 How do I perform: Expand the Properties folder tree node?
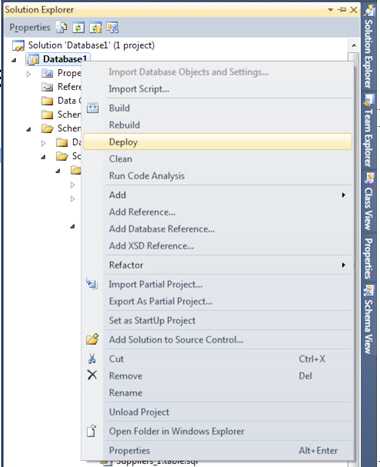coord(29,74)
